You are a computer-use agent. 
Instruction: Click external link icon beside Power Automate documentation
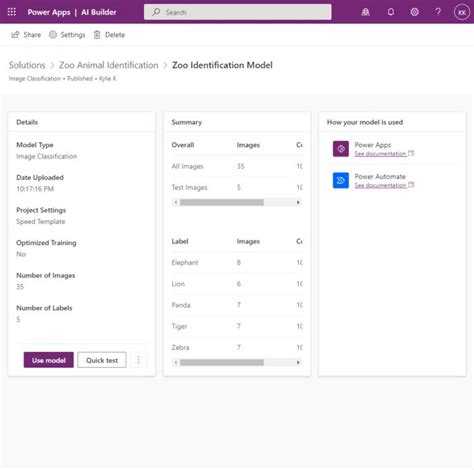click(x=411, y=185)
